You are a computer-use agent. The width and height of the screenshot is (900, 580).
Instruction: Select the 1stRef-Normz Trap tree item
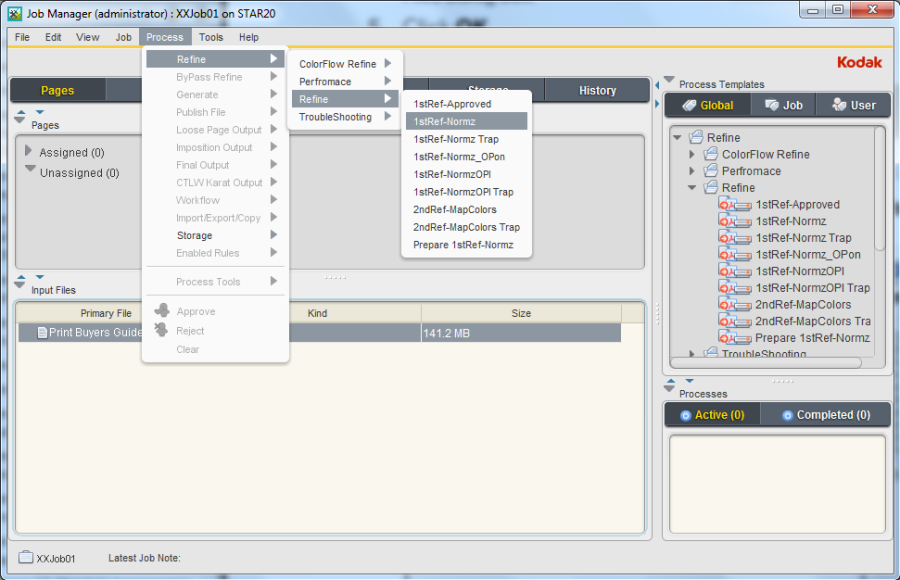coord(803,238)
